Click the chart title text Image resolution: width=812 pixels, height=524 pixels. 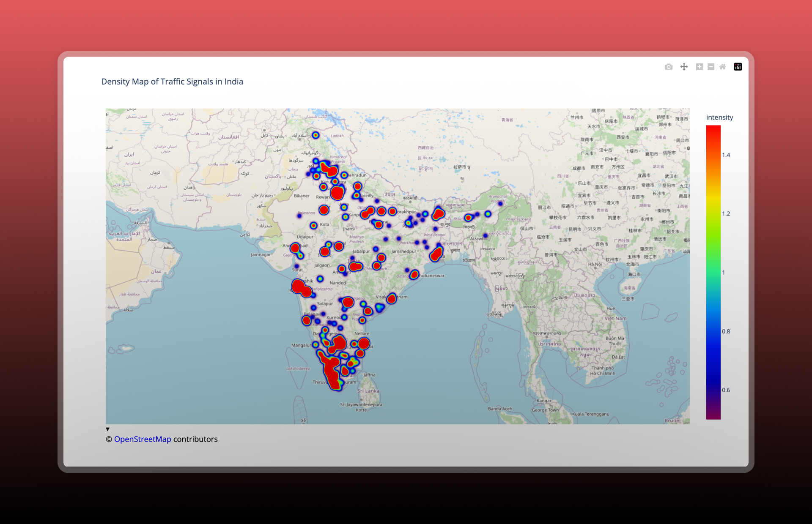172,82
